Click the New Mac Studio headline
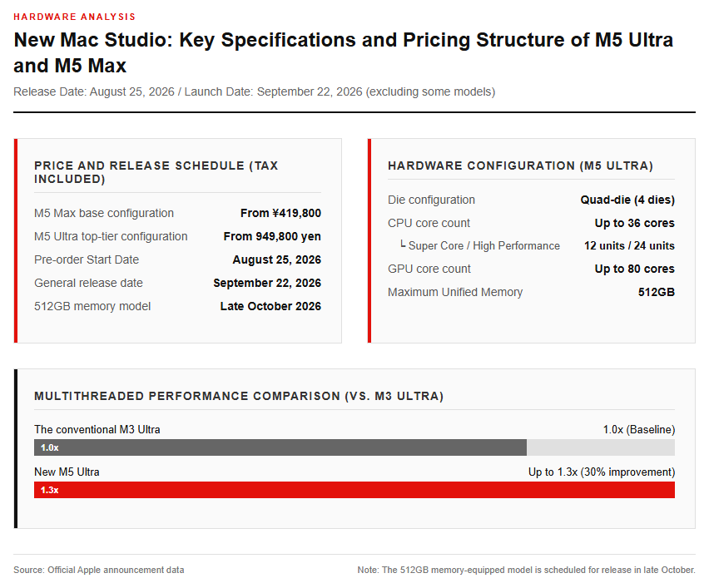 pyautogui.click(x=343, y=52)
